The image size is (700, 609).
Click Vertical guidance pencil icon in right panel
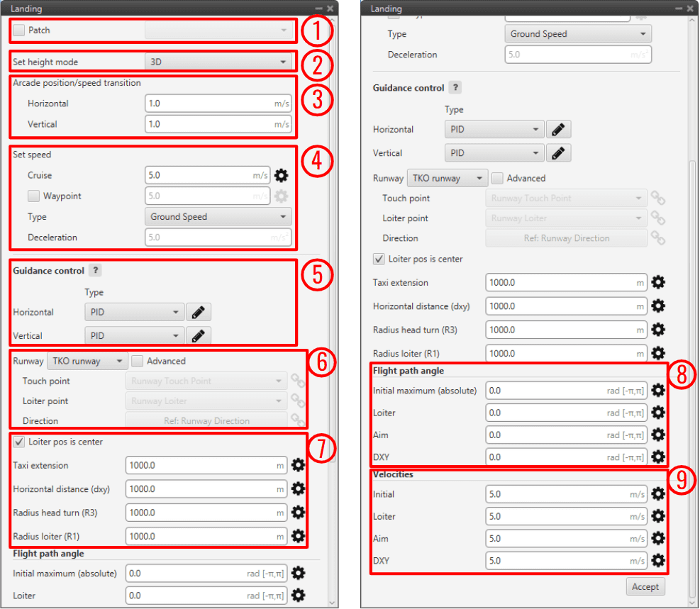(x=558, y=153)
